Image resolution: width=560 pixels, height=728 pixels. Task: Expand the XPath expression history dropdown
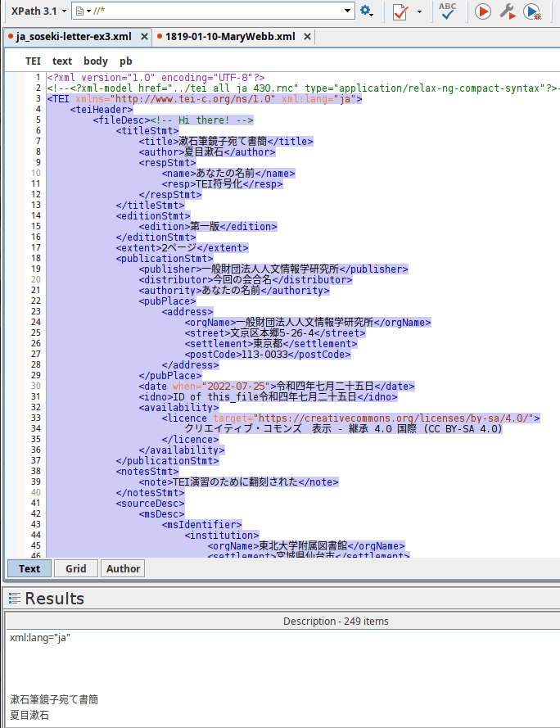pyautogui.click(x=347, y=11)
